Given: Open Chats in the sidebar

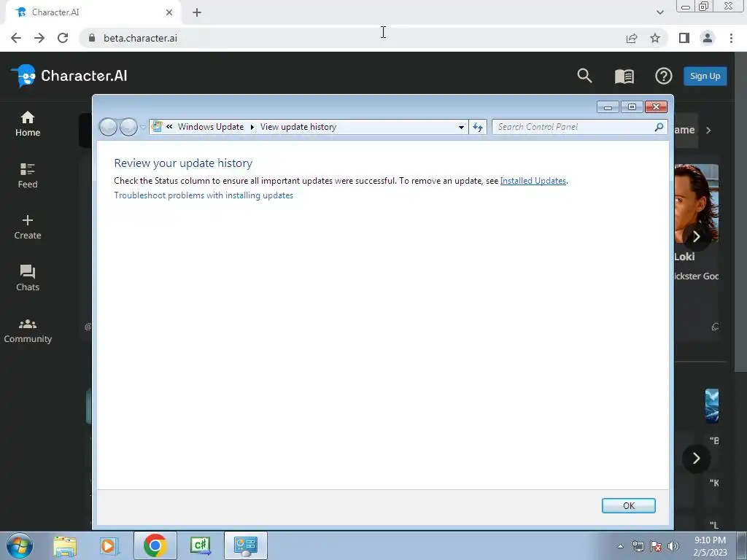Looking at the screenshot, I should pos(28,279).
